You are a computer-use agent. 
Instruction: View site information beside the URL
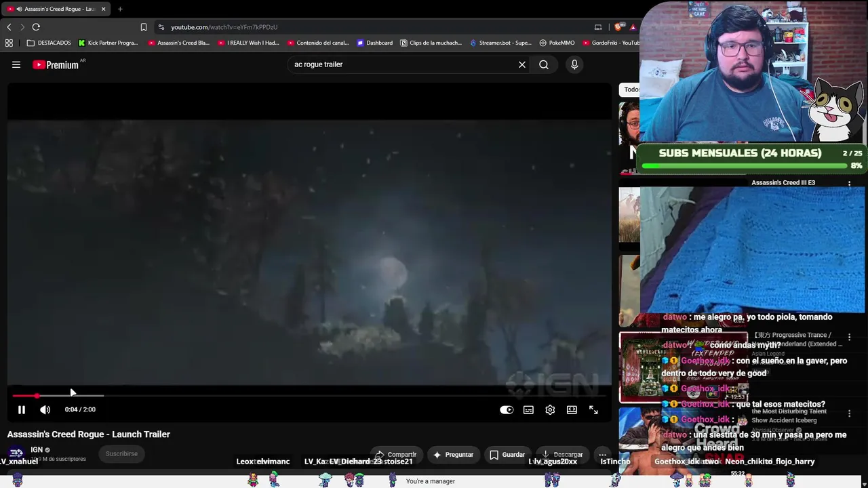tap(161, 27)
